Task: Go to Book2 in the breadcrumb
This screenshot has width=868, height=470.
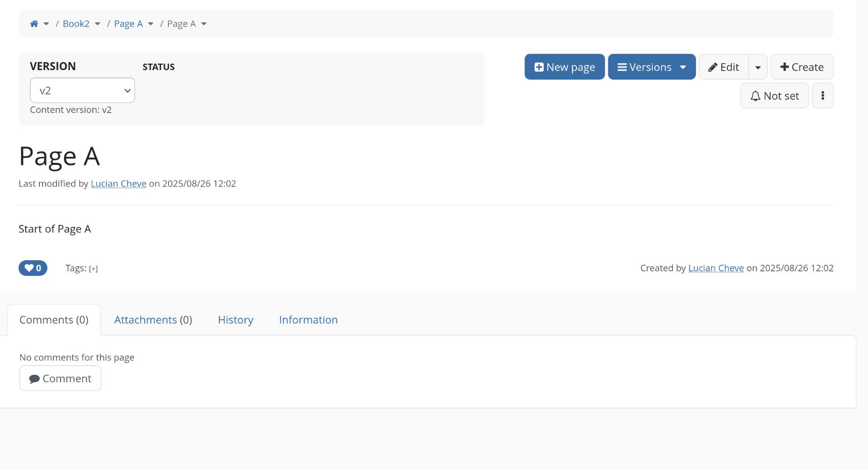Action: [76, 24]
